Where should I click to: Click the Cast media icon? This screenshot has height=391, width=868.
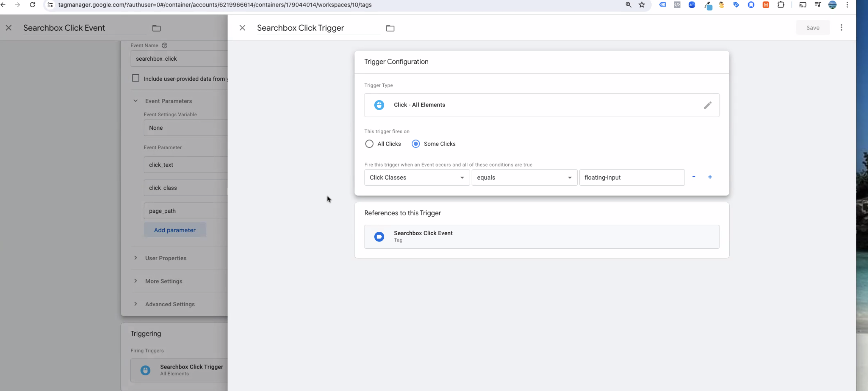click(x=803, y=5)
